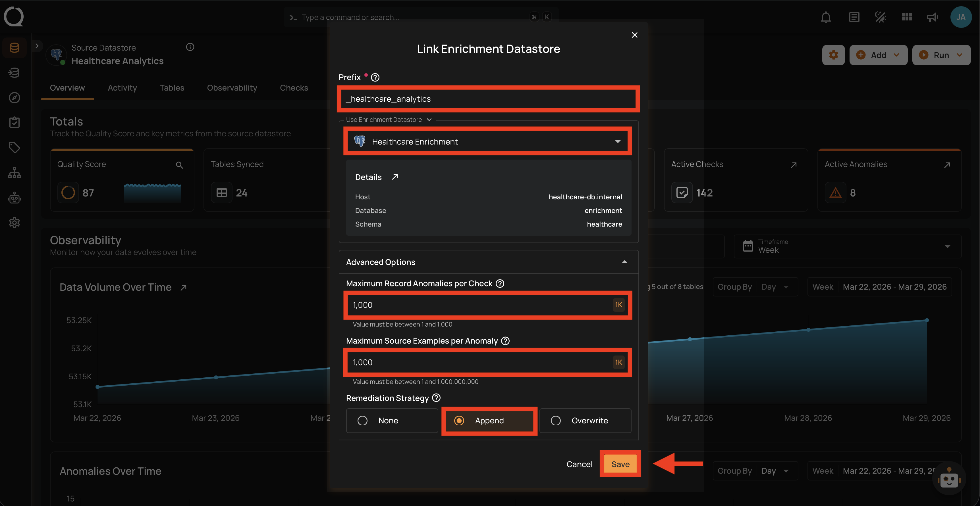Switch to the Observability tab
The image size is (980, 506).
pyautogui.click(x=232, y=87)
